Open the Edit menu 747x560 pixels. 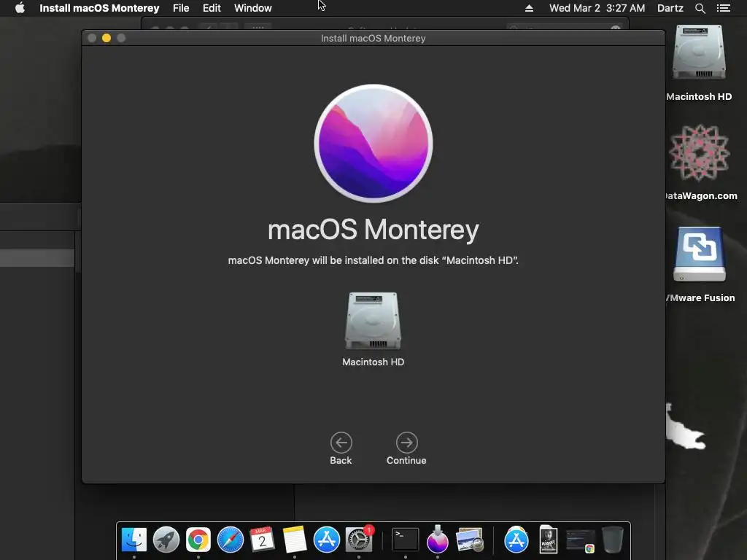[212, 8]
